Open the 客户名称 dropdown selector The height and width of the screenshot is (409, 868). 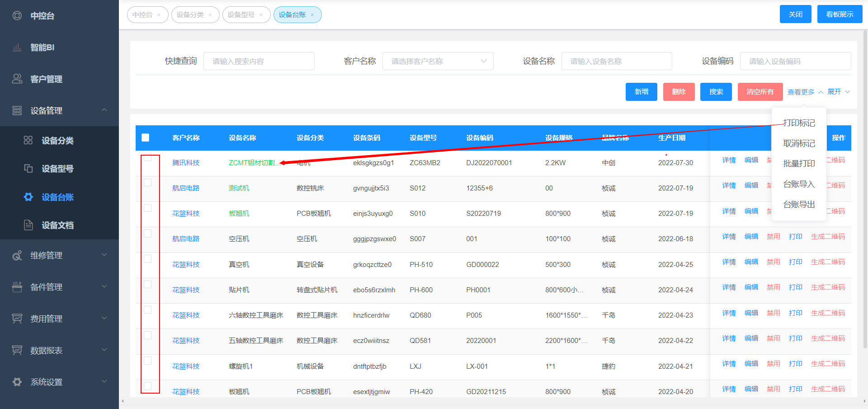coord(438,61)
